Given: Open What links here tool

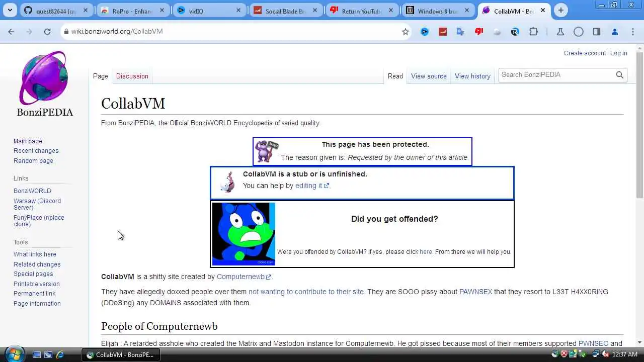Looking at the screenshot, I should 35,254.
